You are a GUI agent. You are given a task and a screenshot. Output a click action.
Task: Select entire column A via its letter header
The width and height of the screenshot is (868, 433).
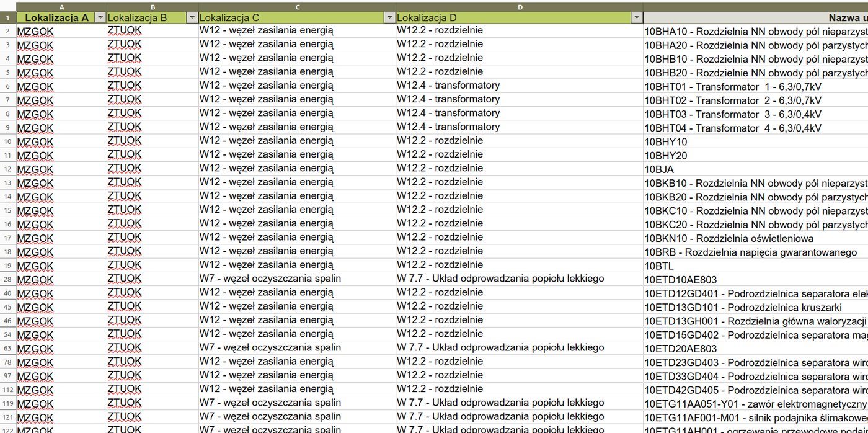(x=61, y=7)
